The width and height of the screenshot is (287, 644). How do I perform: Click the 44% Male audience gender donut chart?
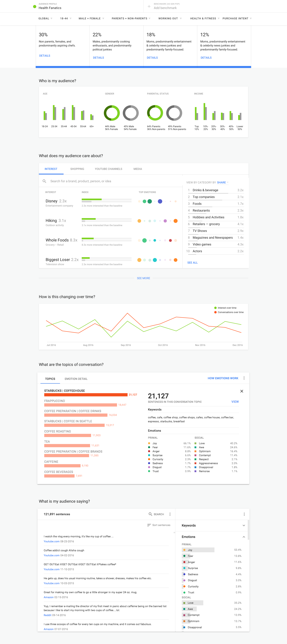[112, 113]
